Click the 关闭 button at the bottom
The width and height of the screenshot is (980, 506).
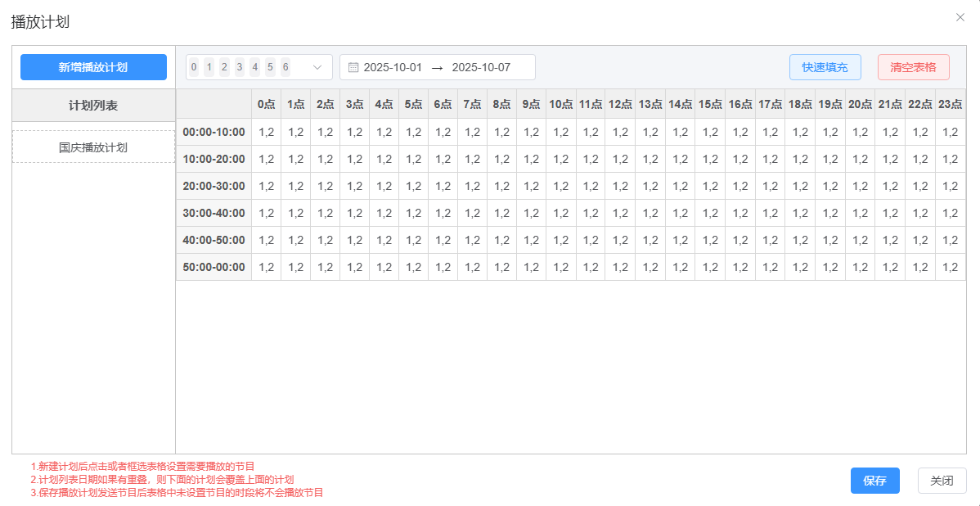coord(942,481)
